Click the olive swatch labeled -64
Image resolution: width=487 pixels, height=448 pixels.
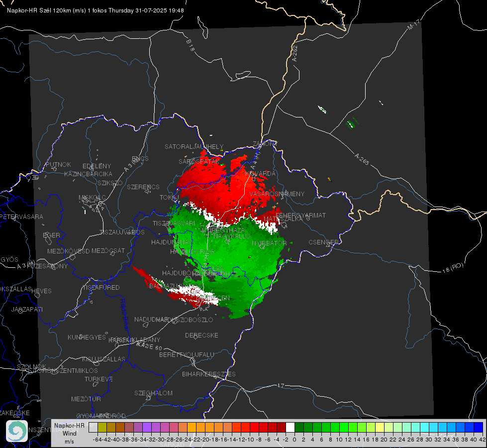pyautogui.click(x=102, y=428)
